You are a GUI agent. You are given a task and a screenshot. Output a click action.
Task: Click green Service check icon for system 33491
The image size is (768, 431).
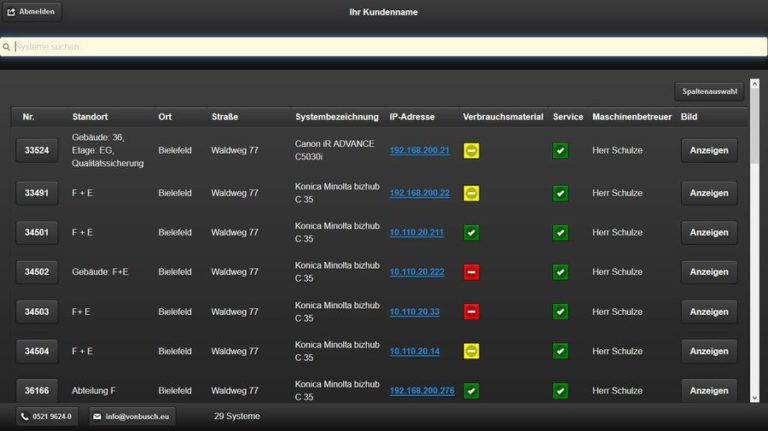(x=560, y=192)
